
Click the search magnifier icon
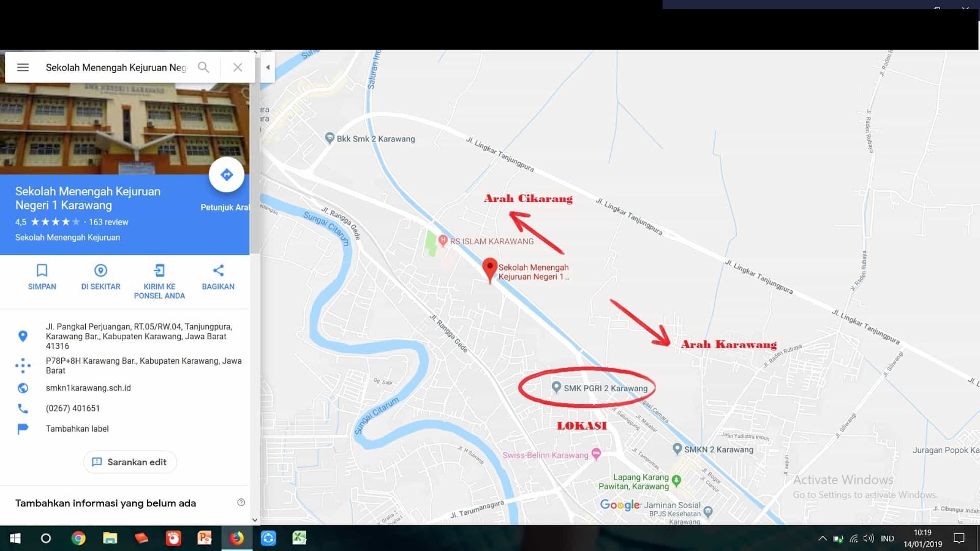pos(203,67)
